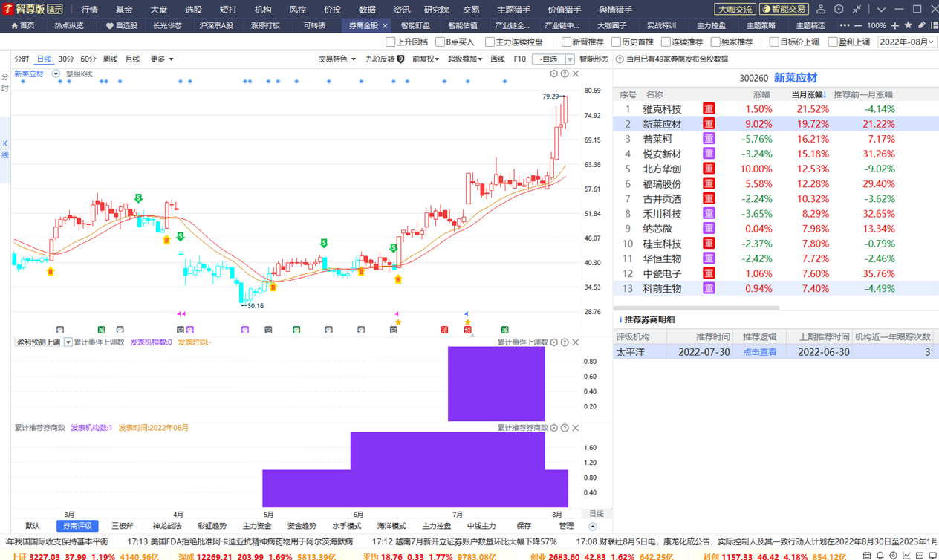Open the dropdown next to 新莱应材 label
Viewport: 939px width, 560px height.
click(56, 74)
